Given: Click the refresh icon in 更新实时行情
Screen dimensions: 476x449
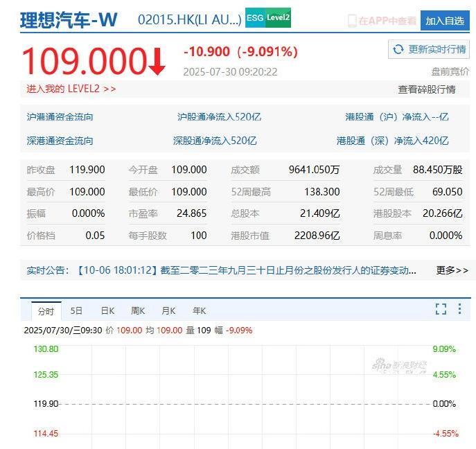Looking at the screenshot, I should coord(398,49).
